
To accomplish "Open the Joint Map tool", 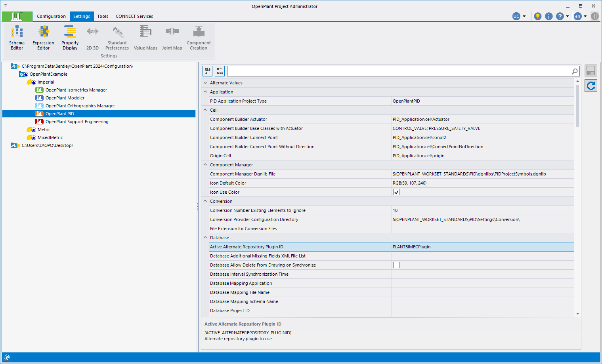I will 172,38.
